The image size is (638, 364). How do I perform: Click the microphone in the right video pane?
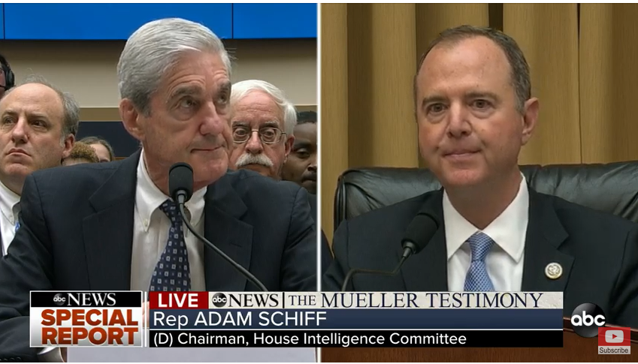point(419,234)
